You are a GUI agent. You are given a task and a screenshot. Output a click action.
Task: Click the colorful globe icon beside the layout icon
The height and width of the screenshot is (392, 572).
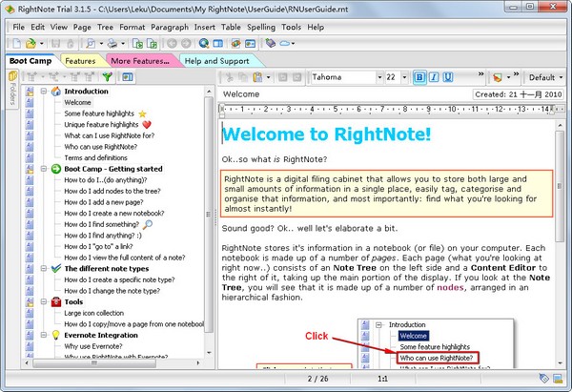coord(235,44)
